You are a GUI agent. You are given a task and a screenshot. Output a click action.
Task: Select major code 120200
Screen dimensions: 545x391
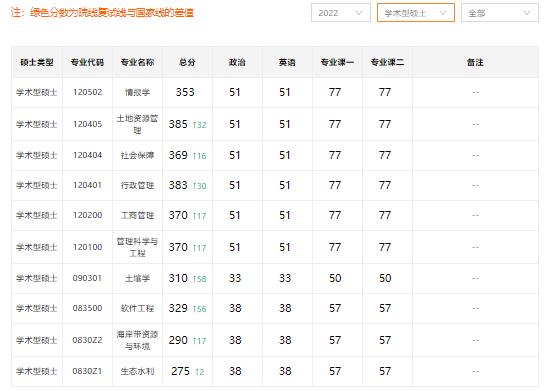[x=87, y=215]
